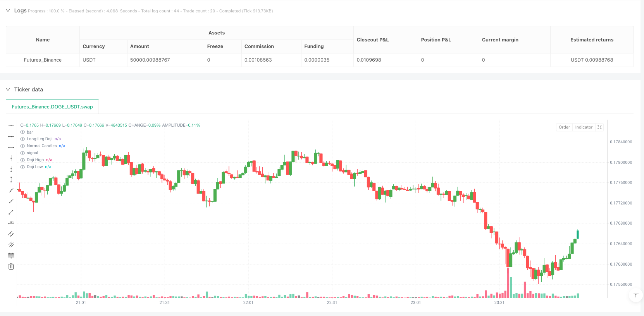Viewport: 644px width, 316px height.
Task: Click the trash icon to delete drawings
Action: pos(11,266)
